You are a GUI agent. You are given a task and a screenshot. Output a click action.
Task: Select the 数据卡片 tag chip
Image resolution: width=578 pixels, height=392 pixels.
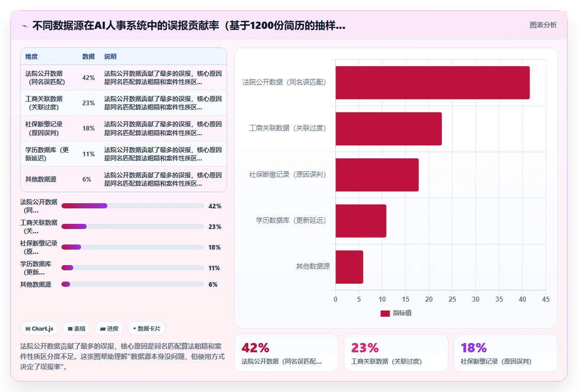(147, 329)
